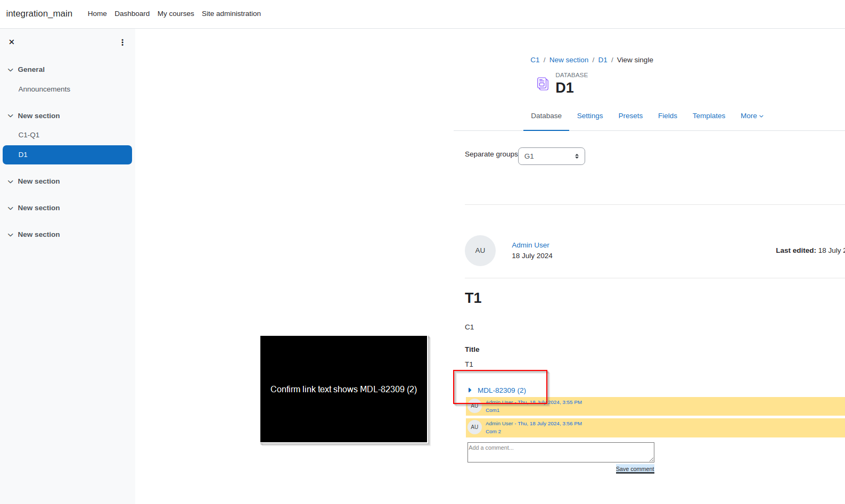Click the AU avatar beside comment Com1
The height and width of the screenshot is (504, 845).
click(474, 406)
